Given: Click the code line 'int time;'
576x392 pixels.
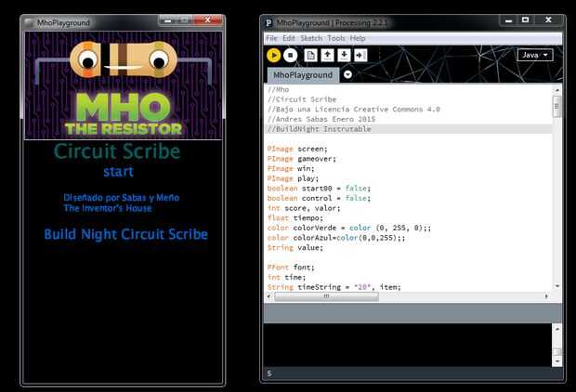Looking at the screenshot, I should [286, 277].
